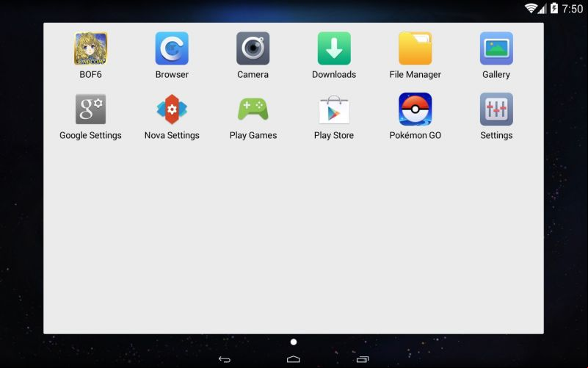Image resolution: width=588 pixels, height=368 pixels.
Task: Open Google Settings
Action: pos(90,109)
